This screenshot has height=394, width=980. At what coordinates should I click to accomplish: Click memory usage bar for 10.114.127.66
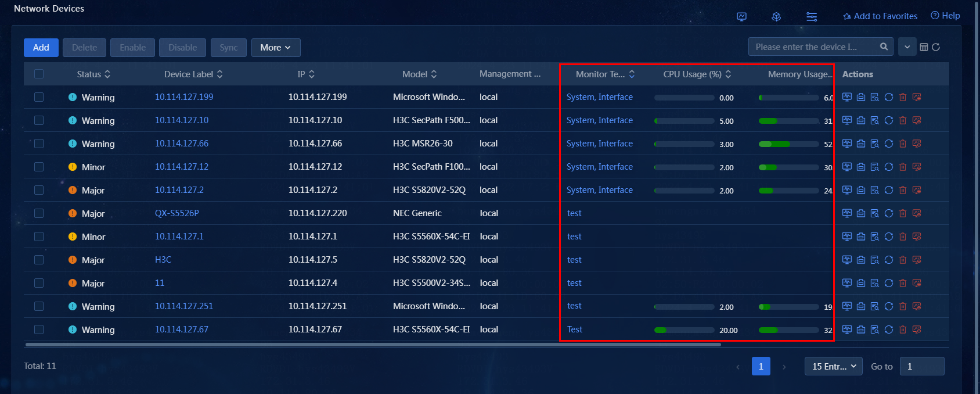(788, 144)
